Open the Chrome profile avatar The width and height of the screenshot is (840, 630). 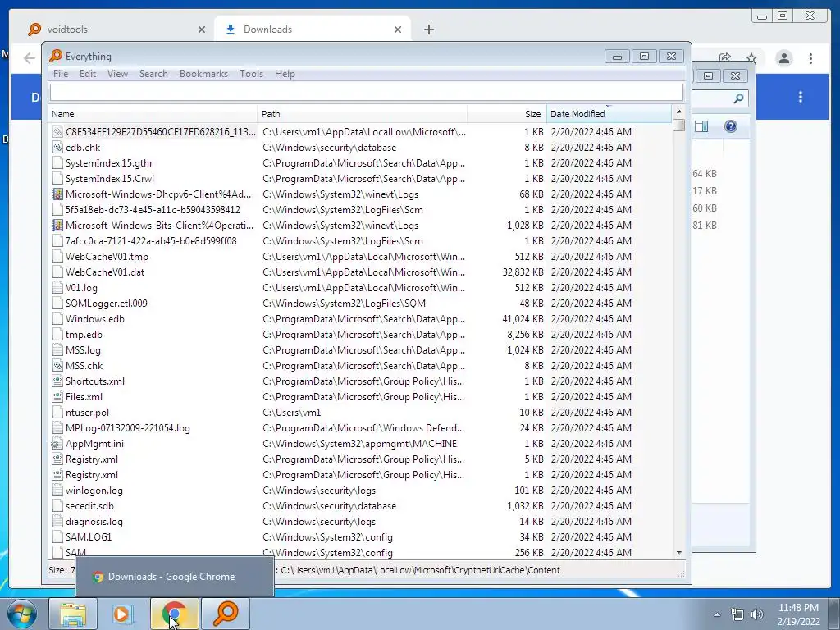click(x=783, y=58)
